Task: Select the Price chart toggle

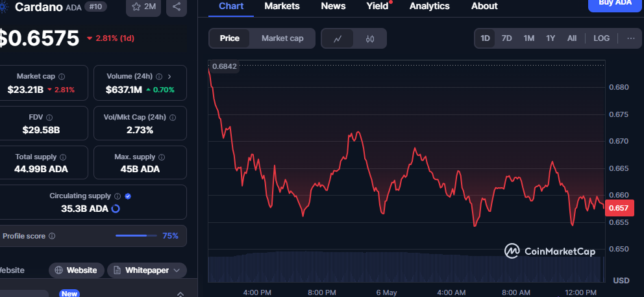Action: (x=229, y=38)
